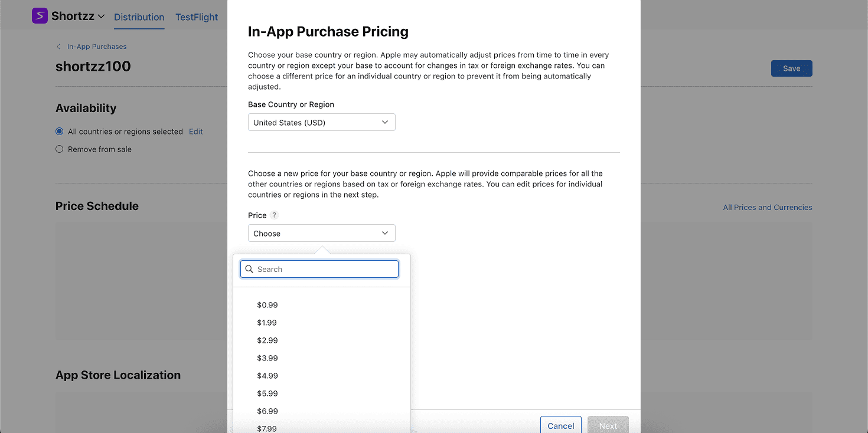The height and width of the screenshot is (433, 868).
Task: Click the Price help question mark icon
Action: tap(274, 215)
